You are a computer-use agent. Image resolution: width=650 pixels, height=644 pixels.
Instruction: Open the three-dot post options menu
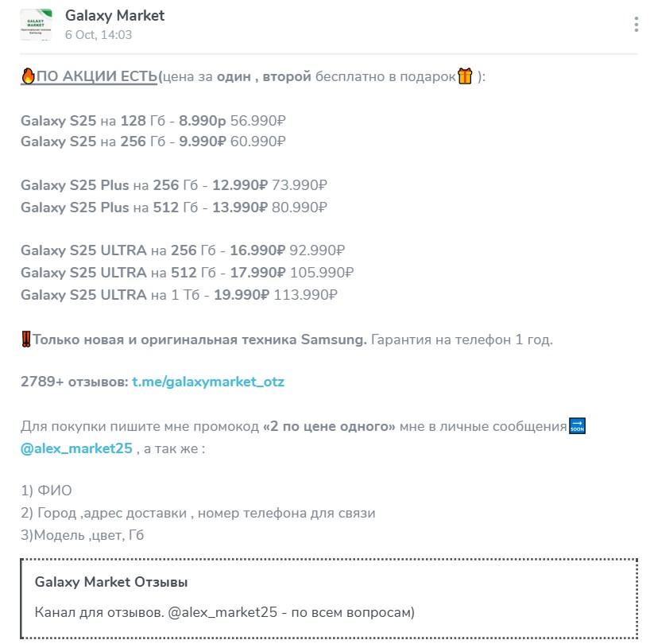pyautogui.click(x=636, y=25)
